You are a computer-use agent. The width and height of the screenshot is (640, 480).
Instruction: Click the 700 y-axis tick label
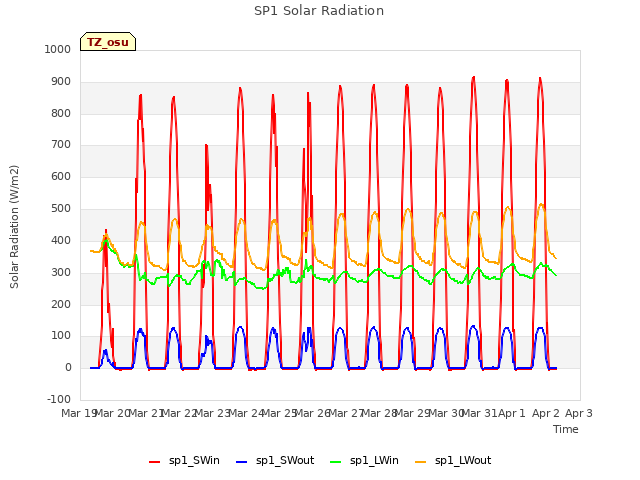(x=61, y=144)
